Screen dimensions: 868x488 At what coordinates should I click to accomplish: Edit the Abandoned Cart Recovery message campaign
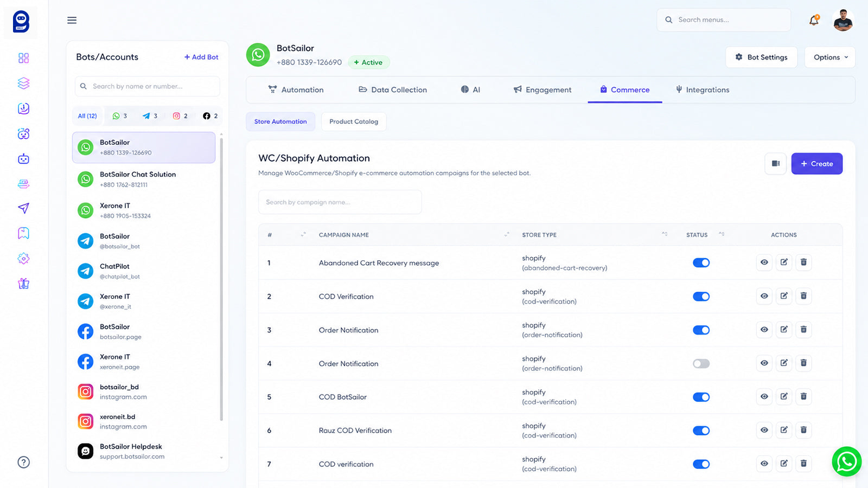784,262
